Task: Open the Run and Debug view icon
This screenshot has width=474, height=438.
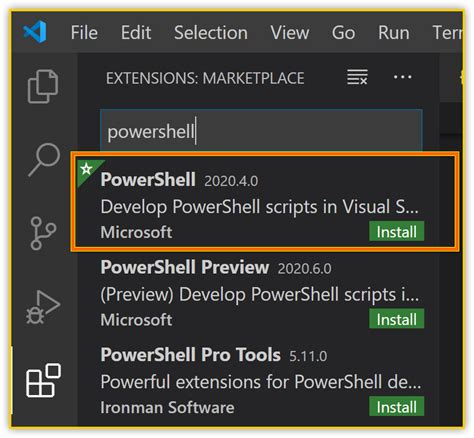Action: pyautogui.click(x=43, y=307)
